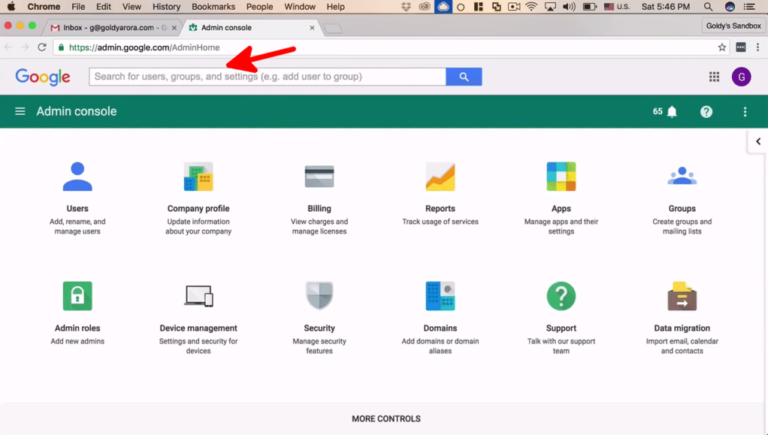Viewport: 768px width, 435px height.
Task: Open the Window menu
Action: pyautogui.click(x=300, y=7)
